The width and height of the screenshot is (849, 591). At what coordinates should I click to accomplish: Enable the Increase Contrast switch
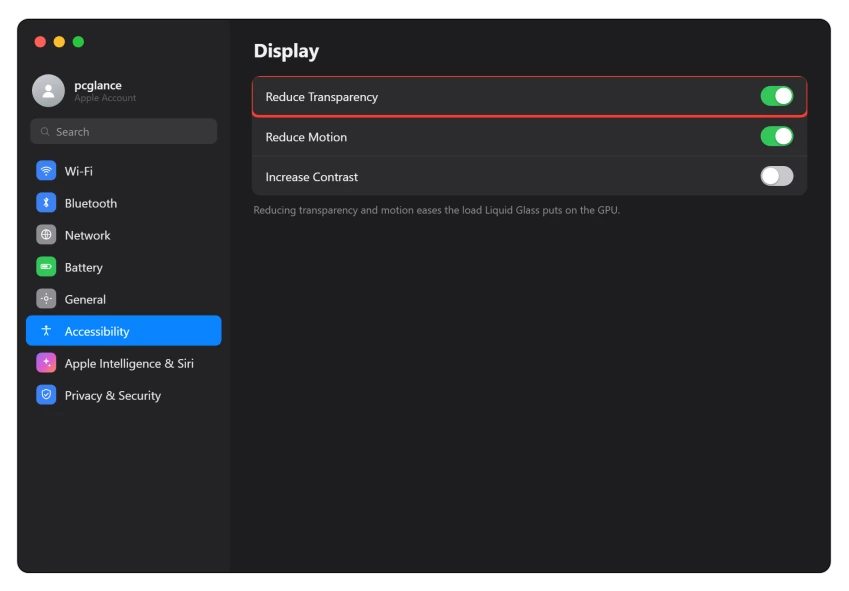(x=776, y=176)
